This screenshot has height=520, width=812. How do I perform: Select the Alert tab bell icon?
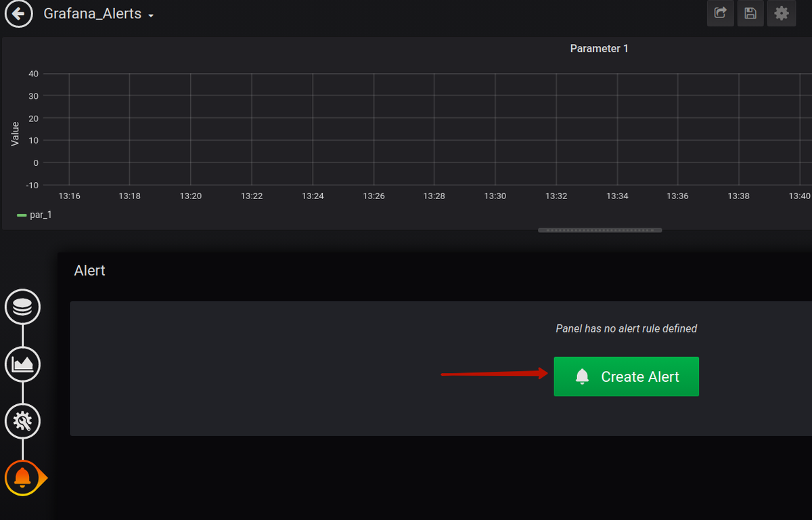tap(22, 477)
